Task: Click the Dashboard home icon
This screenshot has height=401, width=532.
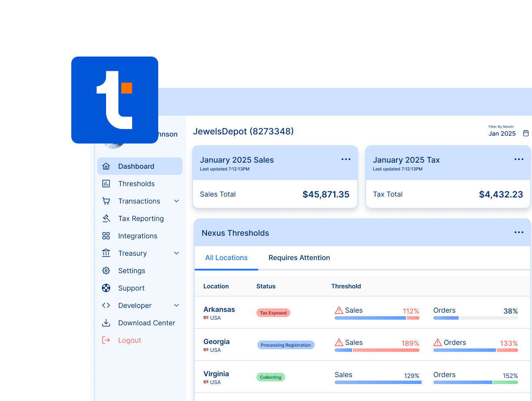Action: tap(106, 166)
